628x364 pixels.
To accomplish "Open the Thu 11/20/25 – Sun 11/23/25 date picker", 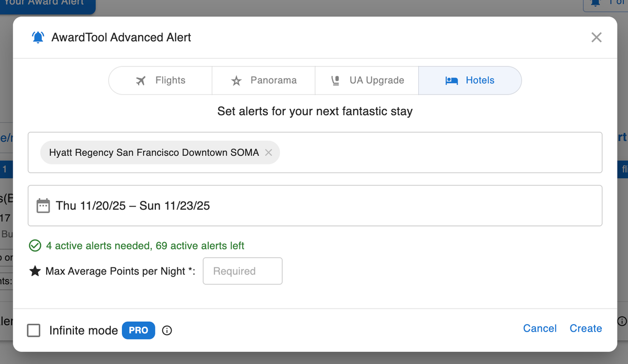I will (133, 206).
